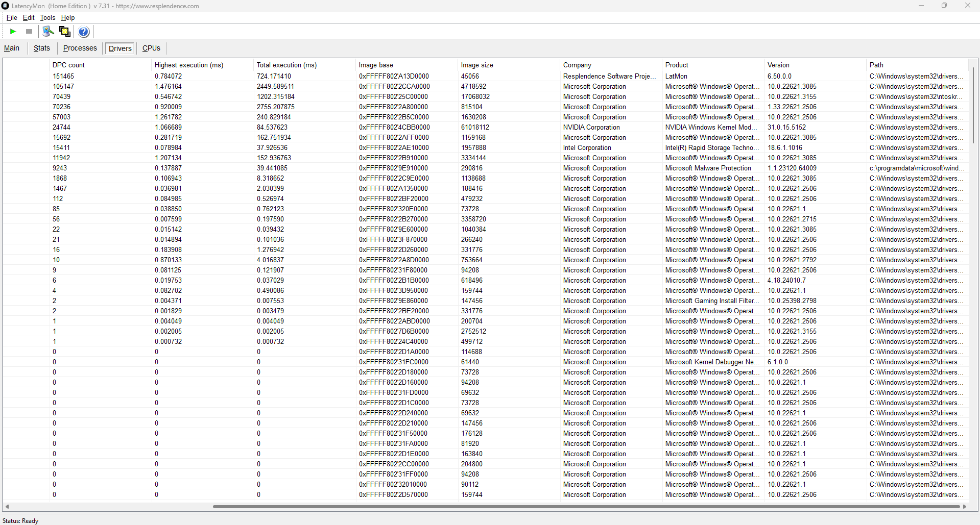Click the LatencyMon app icon in title bar

tap(6, 6)
